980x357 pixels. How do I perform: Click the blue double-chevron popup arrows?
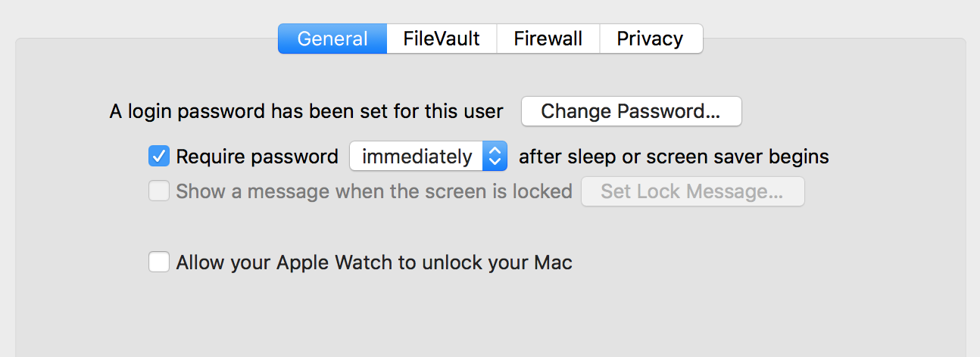pos(495,157)
